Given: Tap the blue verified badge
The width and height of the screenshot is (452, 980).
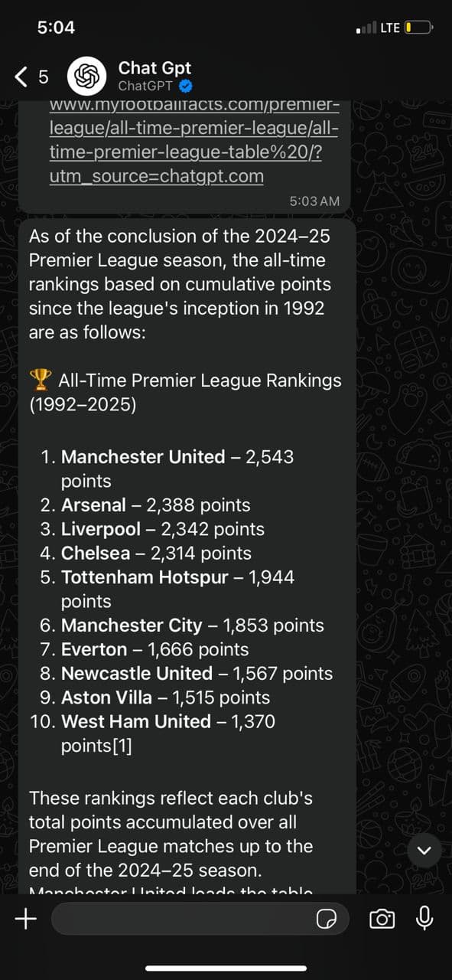Looking at the screenshot, I should click(x=184, y=87).
